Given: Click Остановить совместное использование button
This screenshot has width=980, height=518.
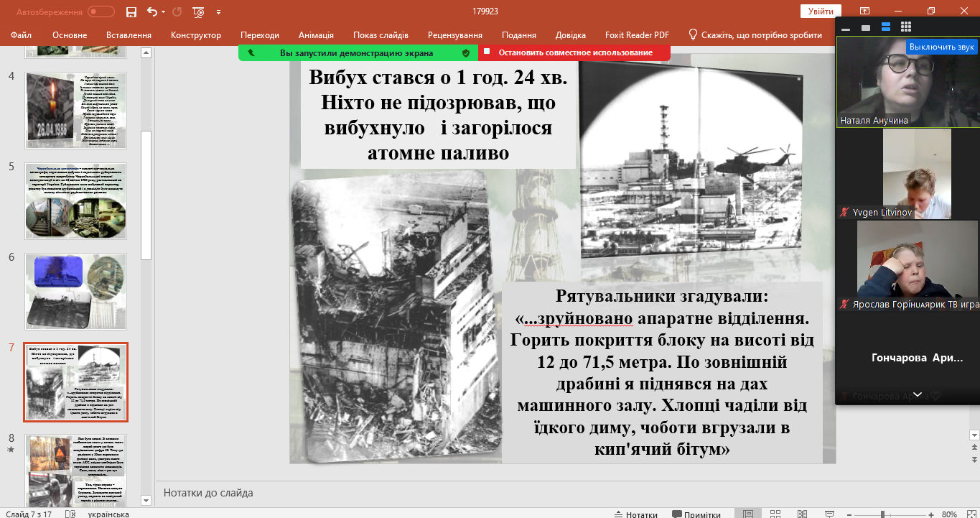Looking at the screenshot, I should 575,52.
